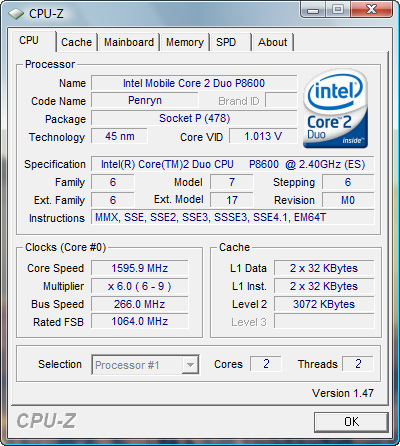Click the CPU-Z title bar app icon
400x446 pixels.
coord(16,14)
